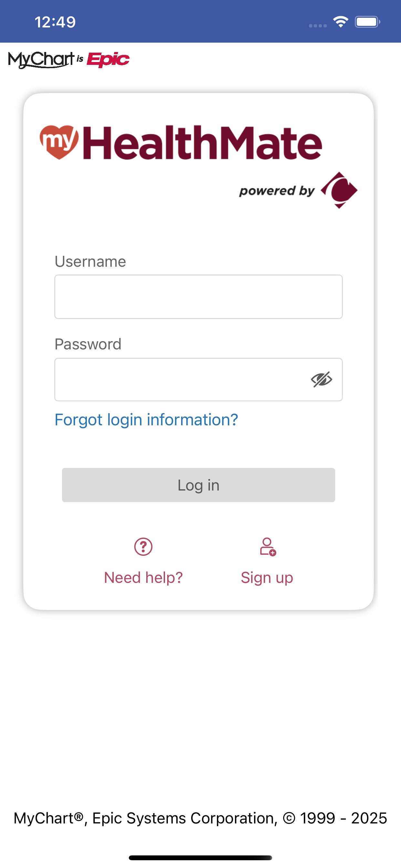Image resolution: width=401 pixels, height=868 pixels.
Task: Tap the MyChart copyright notice text
Action: point(200,817)
